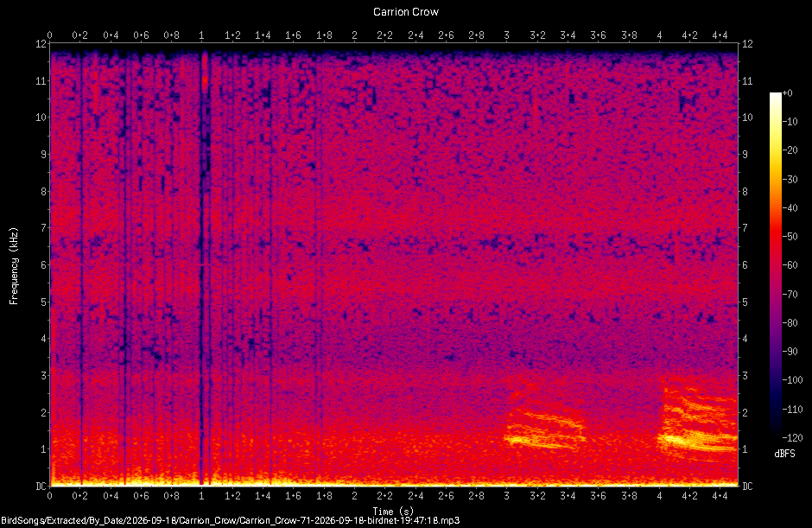The image size is (812, 528).
Task: Click the dBFS colour scale bar
Action: pyautogui.click(x=775, y=264)
